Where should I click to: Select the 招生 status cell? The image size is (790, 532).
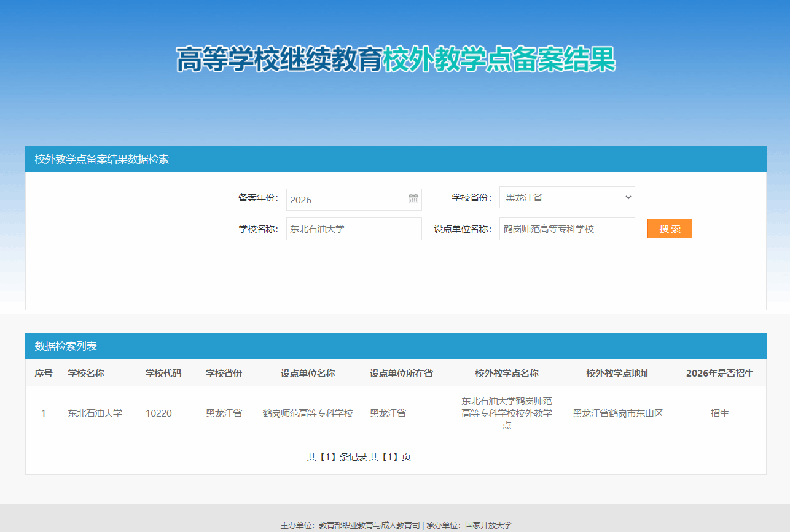click(x=719, y=413)
